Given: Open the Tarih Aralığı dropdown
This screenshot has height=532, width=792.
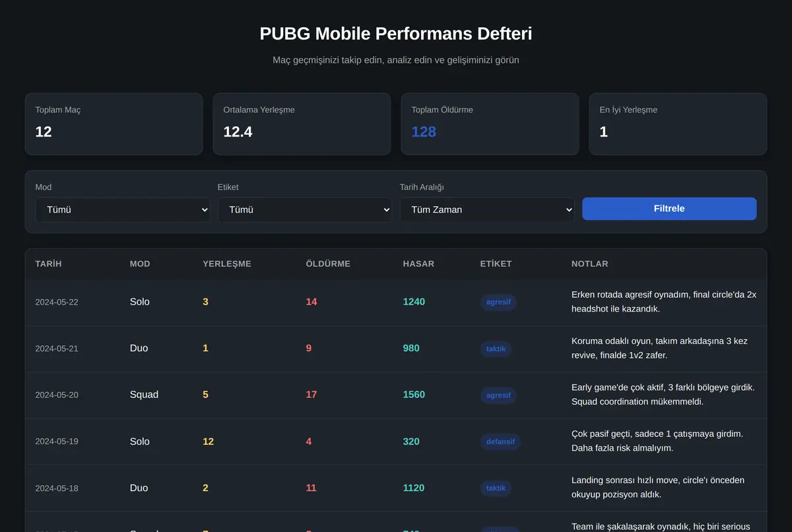Looking at the screenshot, I should point(487,209).
